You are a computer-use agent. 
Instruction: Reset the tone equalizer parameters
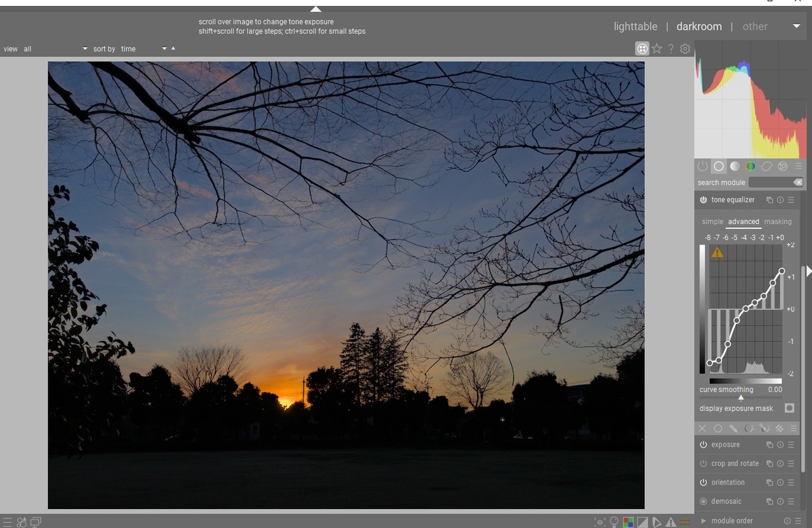pos(780,200)
